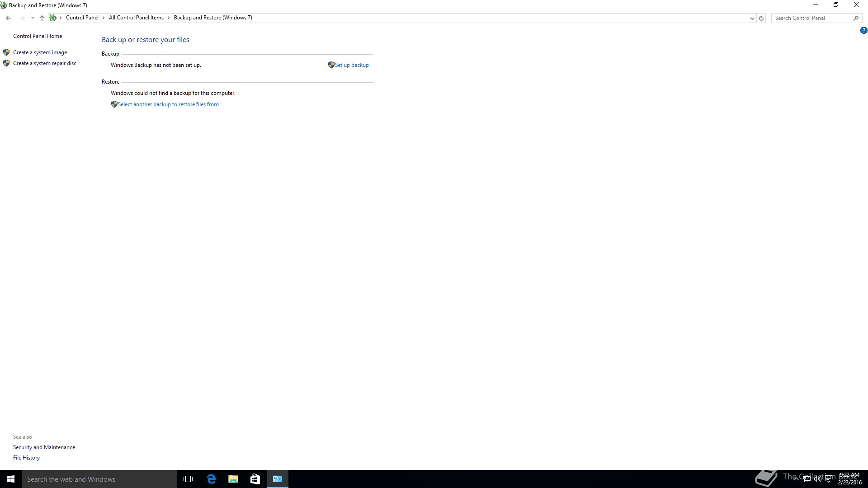Image resolution: width=868 pixels, height=488 pixels.
Task: Open the address bar history dropdown
Action: point(752,18)
